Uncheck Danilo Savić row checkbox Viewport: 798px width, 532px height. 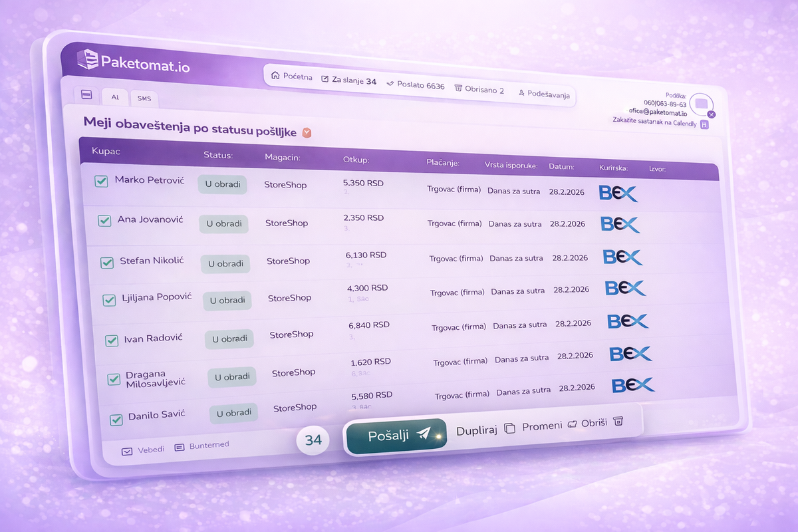click(x=116, y=420)
